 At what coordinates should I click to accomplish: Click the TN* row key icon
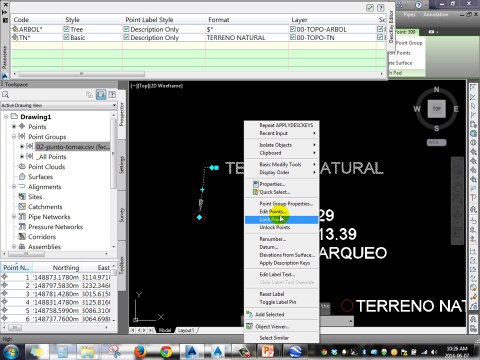[x=15, y=37]
